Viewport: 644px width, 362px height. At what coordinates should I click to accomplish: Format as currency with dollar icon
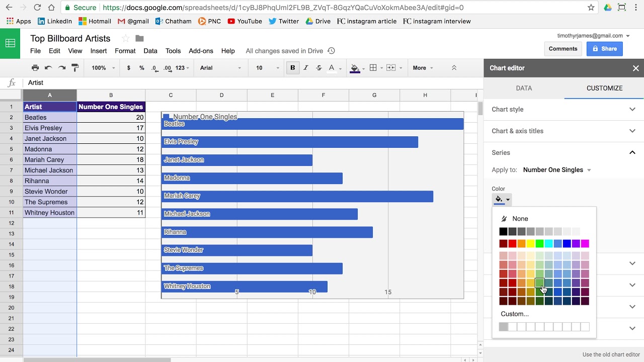coord(129,68)
